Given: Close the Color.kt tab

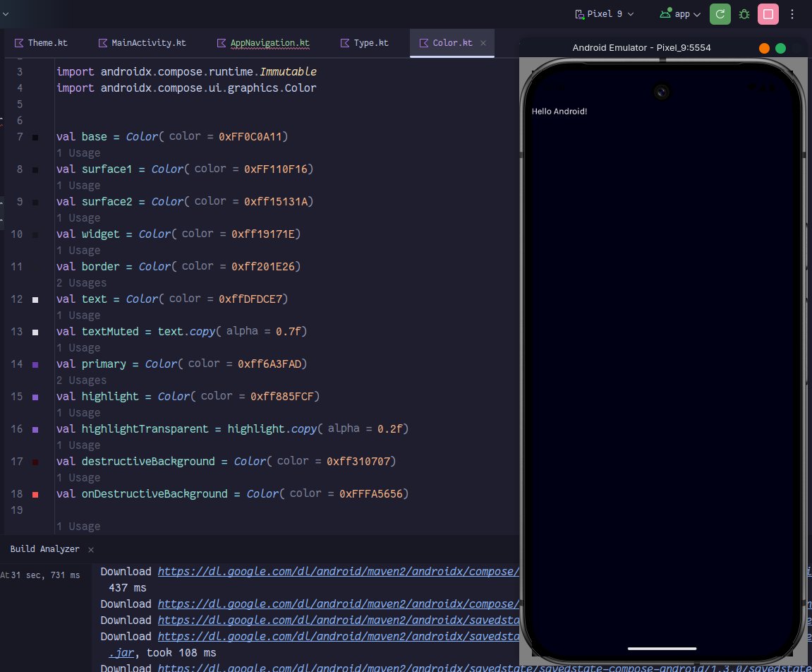Looking at the screenshot, I should point(483,43).
